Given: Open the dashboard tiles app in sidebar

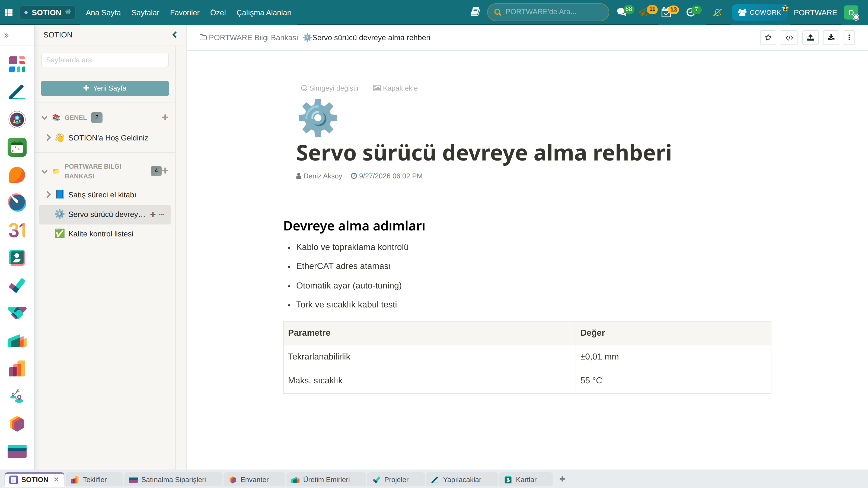Looking at the screenshot, I should (x=17, y=64).
